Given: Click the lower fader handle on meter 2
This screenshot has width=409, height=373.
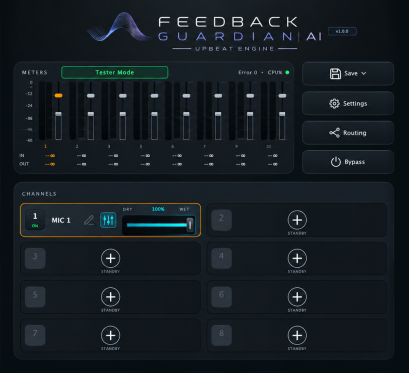Looking at the screenshot, I should [x=91, y=114].
